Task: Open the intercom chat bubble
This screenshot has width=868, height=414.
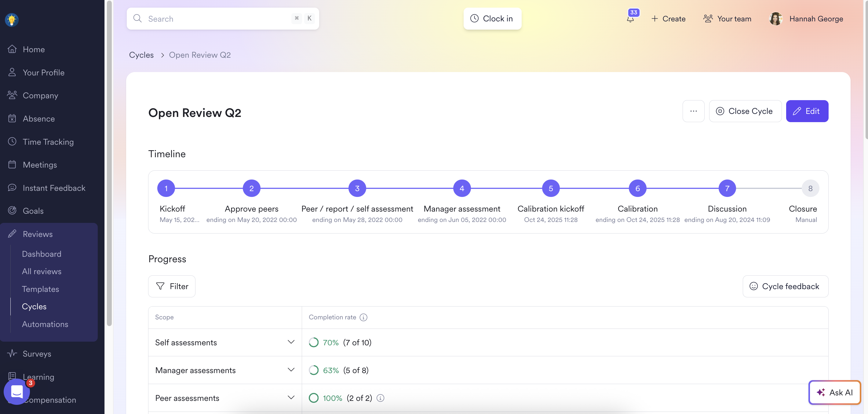Action: (x=16, y=392)
